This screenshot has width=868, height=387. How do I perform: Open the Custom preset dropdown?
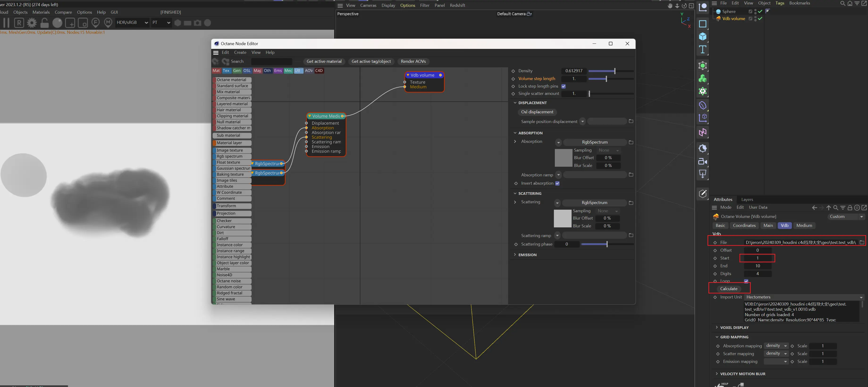pos(847,217)
